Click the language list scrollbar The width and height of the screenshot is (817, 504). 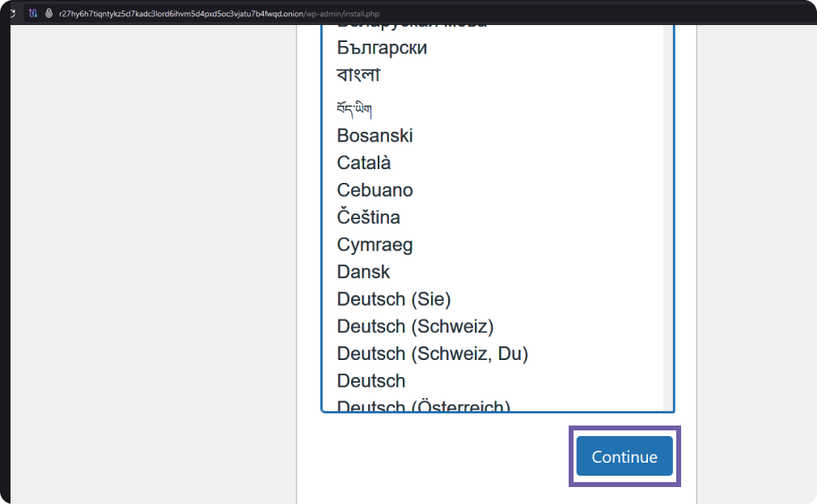[x=668, y=210]
